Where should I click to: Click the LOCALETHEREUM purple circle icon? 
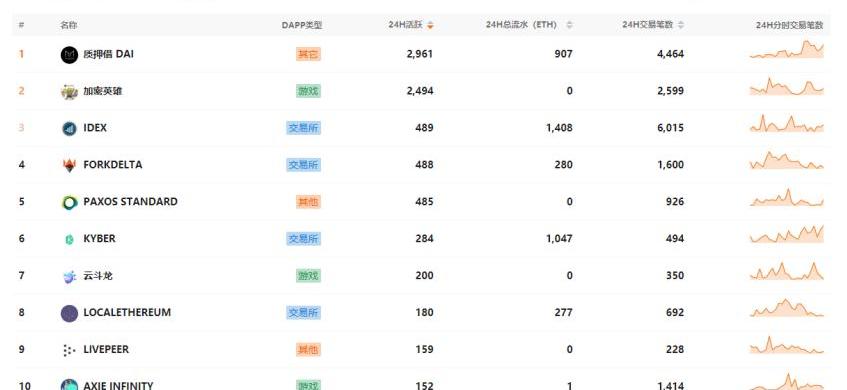pos(69,313)
